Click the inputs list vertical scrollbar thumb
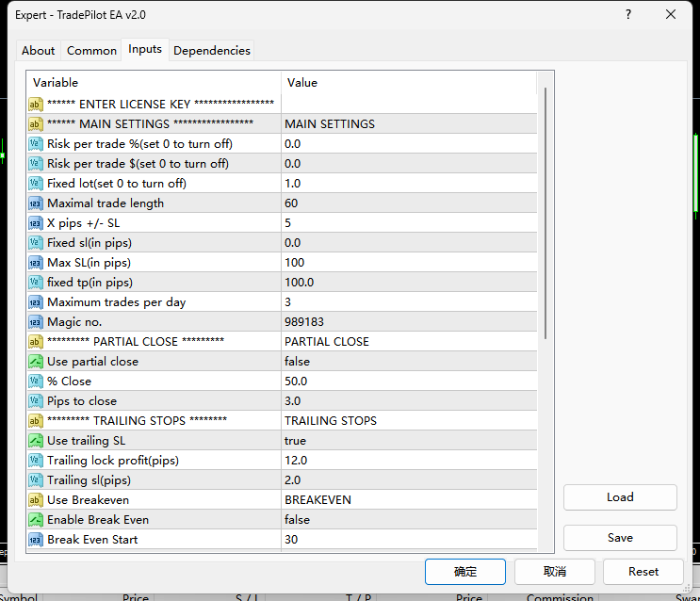The height and width of the screenshot is (601, 700). point(545,213)
